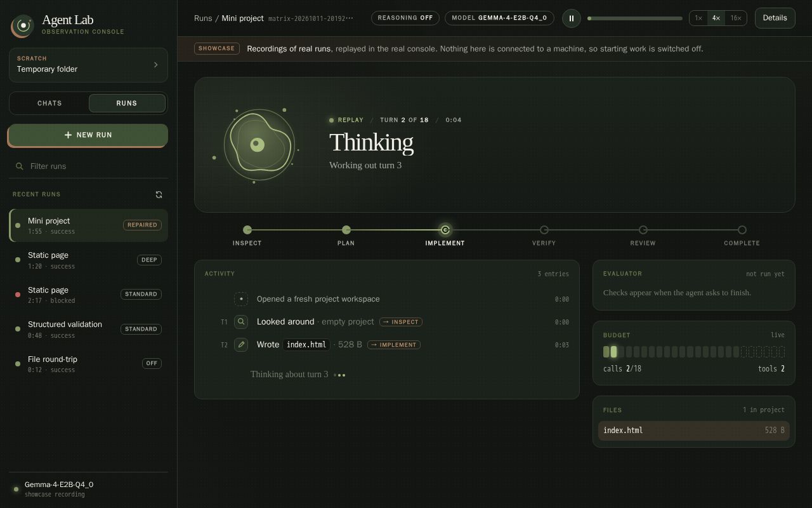Click the pencil icon on Wrote index.html entry
812x508 pixels.
241,345
